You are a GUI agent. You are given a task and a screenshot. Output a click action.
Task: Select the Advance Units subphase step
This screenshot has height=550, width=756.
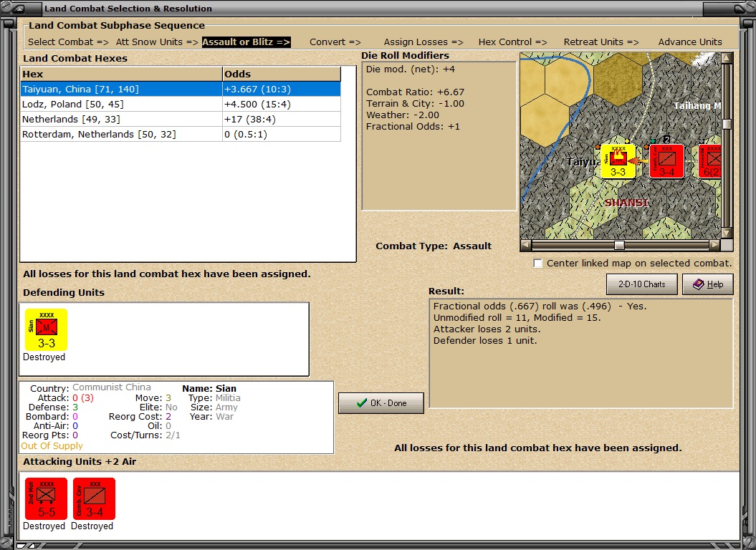(690, 42)
